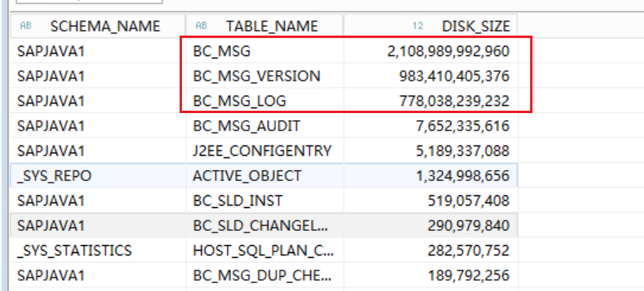Select SAPJAVA1 schema cell in BC_SLD_CHANGEL row
This screenshot has width=644, height=291.
click(98, 225)
